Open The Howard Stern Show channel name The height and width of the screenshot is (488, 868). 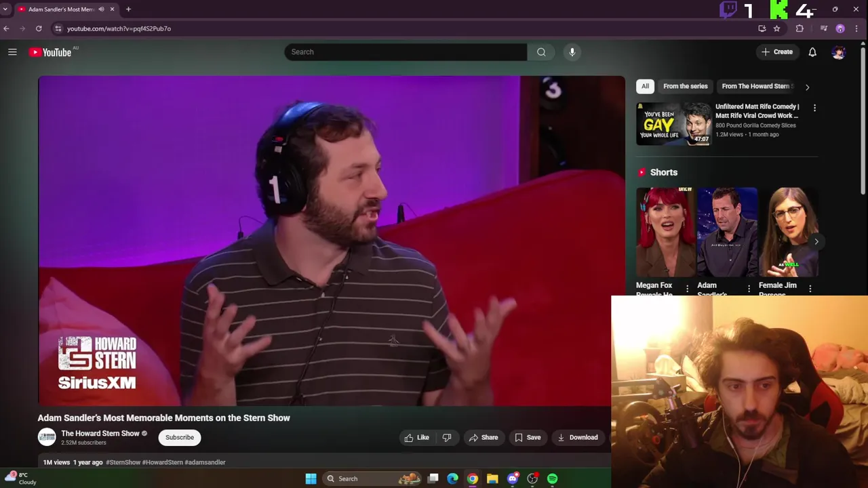click(x=100, y=434)
